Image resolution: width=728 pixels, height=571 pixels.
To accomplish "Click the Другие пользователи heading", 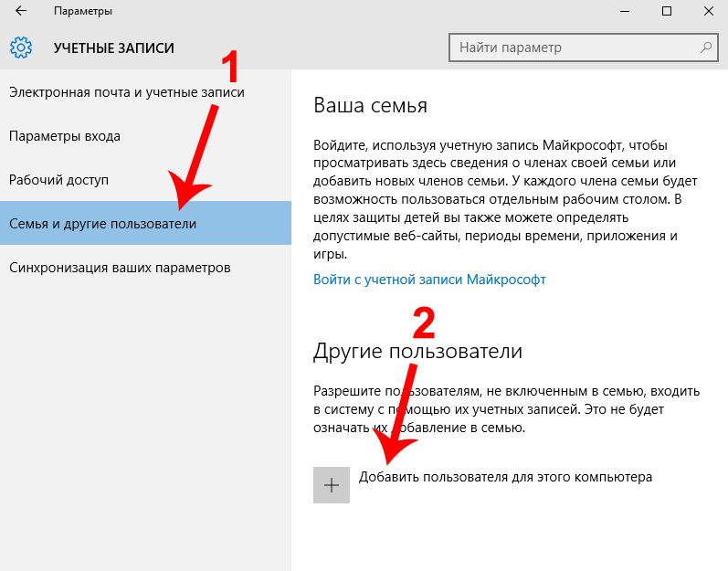I will 417,351.
